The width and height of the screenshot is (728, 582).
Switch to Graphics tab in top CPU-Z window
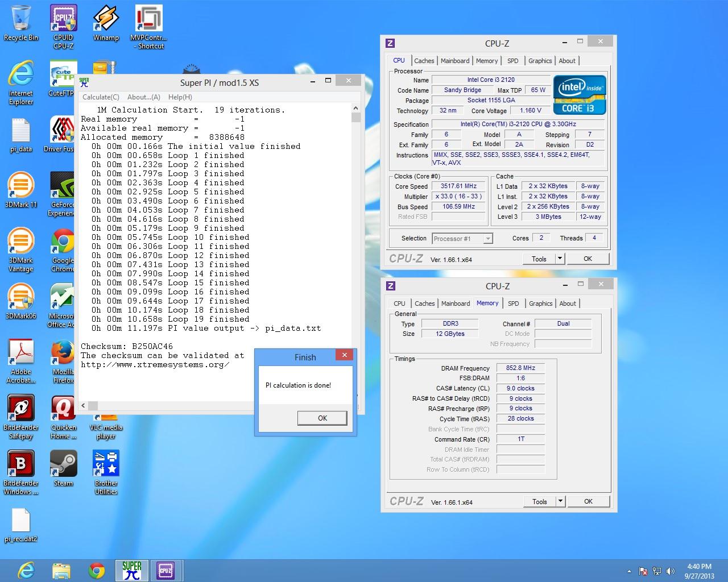tap(540, 61)
